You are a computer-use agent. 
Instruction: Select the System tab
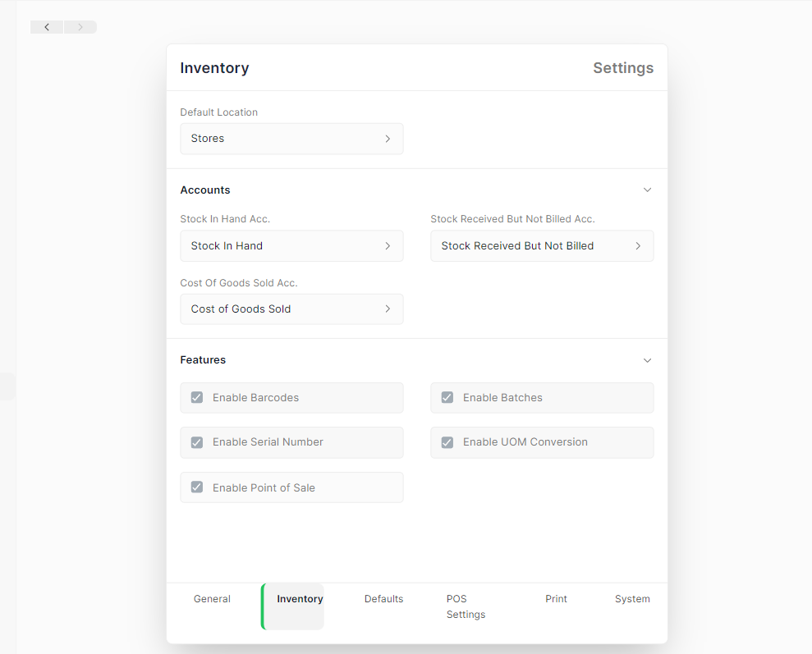(632, 598)
